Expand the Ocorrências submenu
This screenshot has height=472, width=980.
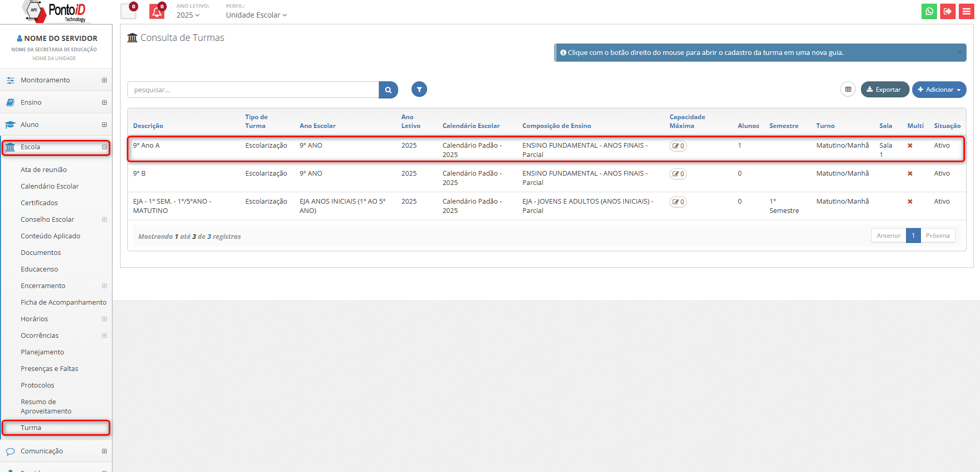pos(105,336)
